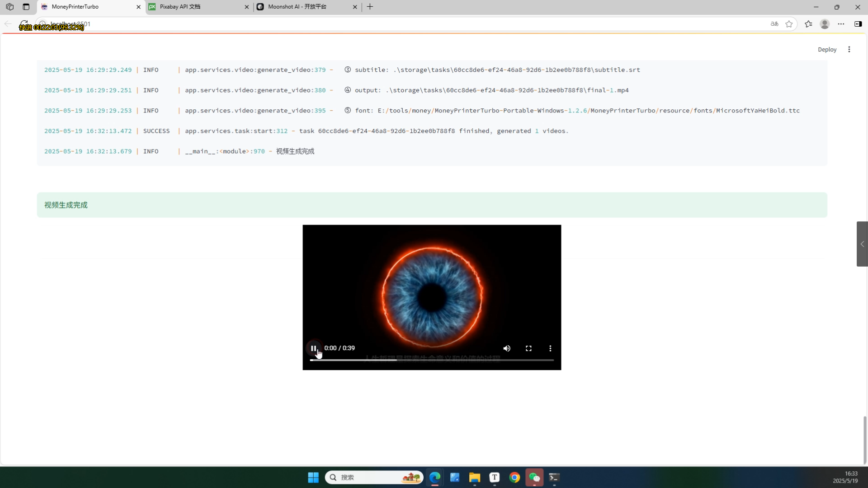Add page to favorites star icon
Screen dimensions: 868x488
[x=789, y=24]
